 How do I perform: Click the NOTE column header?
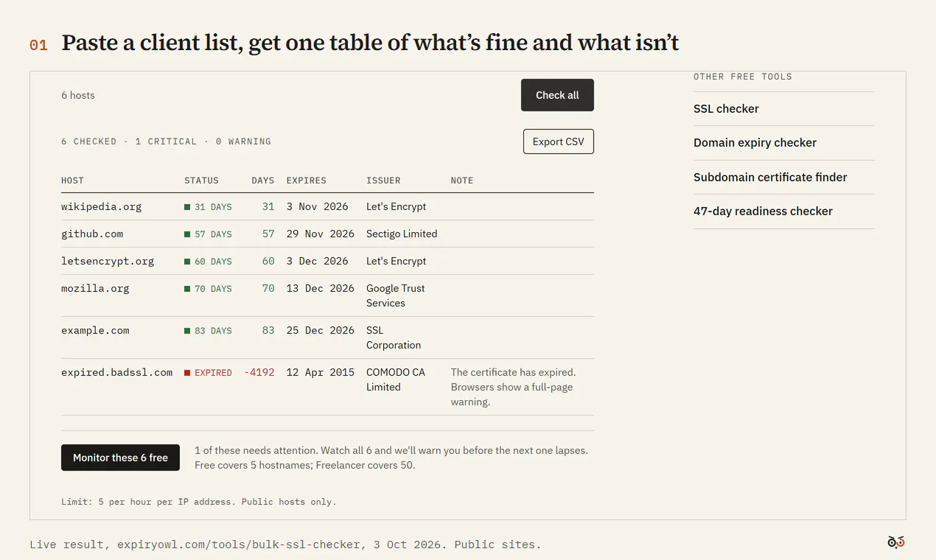point(462,181)
